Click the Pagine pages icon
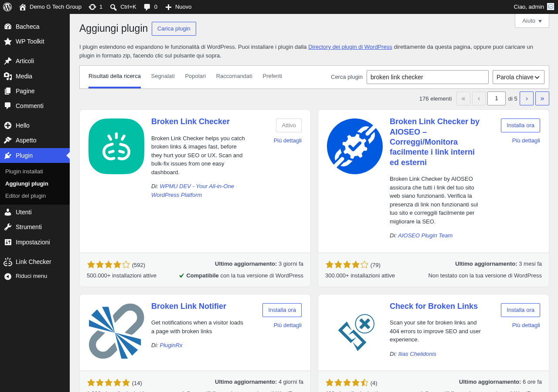 tap(8, 91)
